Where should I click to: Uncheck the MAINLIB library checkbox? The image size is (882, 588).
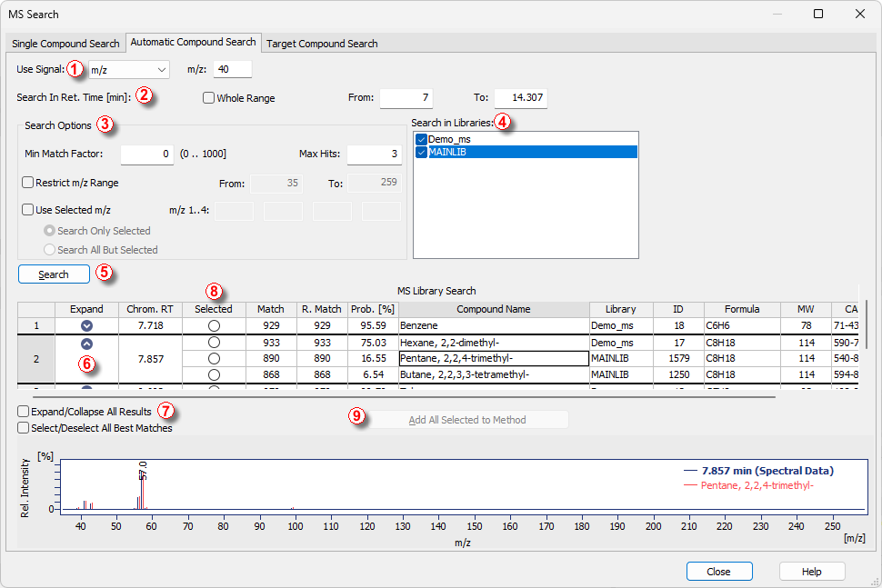click(x=421, y=153)
